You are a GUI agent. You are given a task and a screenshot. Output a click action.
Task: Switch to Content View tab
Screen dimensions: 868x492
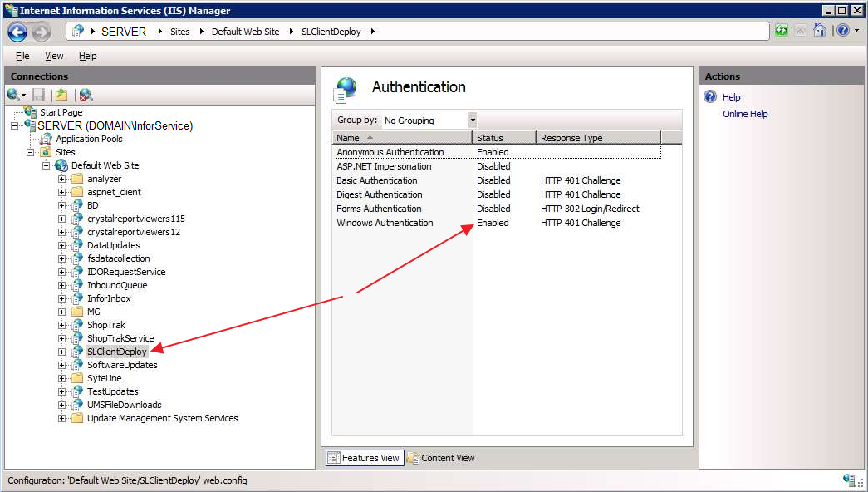click(441, 458)
